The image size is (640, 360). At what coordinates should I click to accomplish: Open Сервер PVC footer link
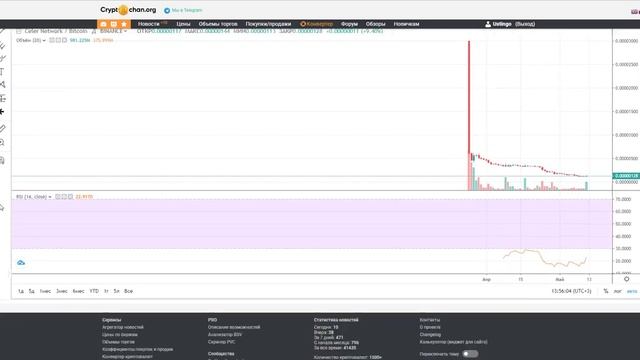pyautogui.click(x=221, y=342)
